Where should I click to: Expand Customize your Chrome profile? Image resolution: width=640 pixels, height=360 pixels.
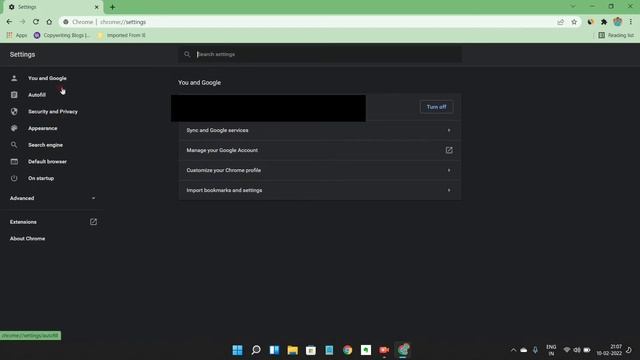(320, 170)
